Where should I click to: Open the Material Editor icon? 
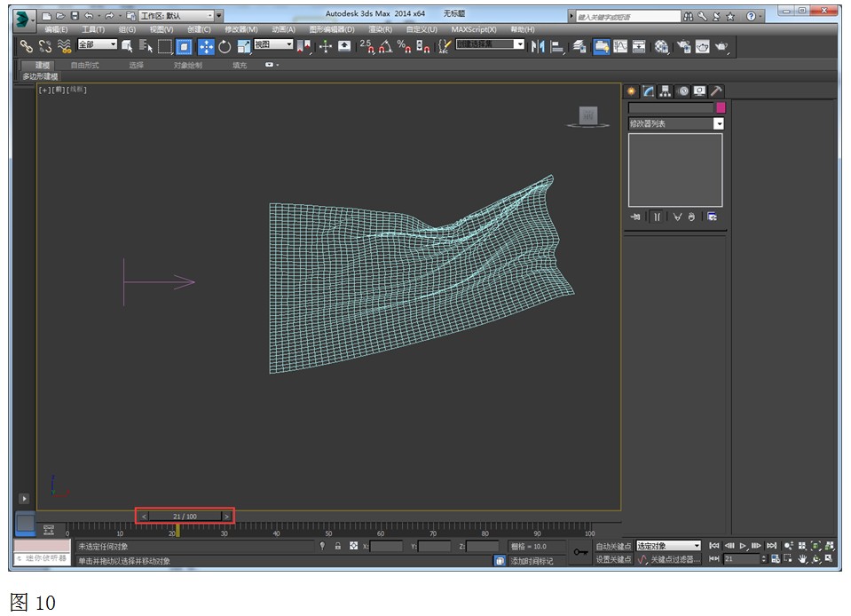click(x=661, y=47)
